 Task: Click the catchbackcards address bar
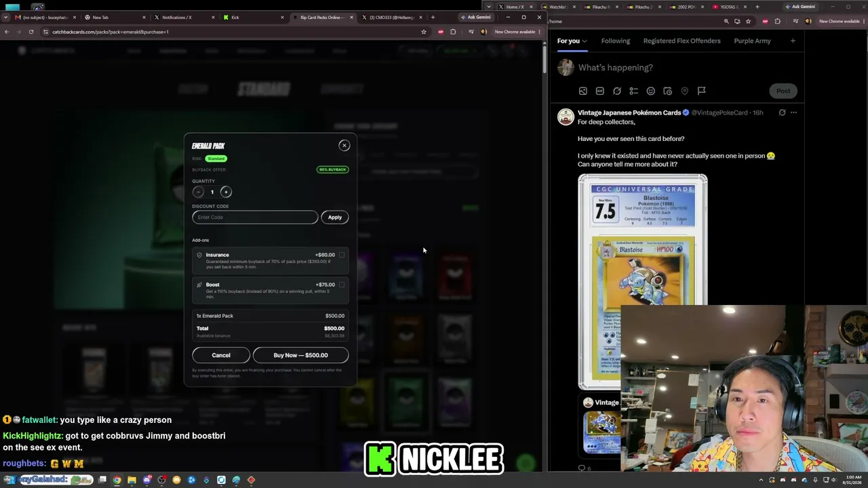pyautogui.click(x=231, y=32)
